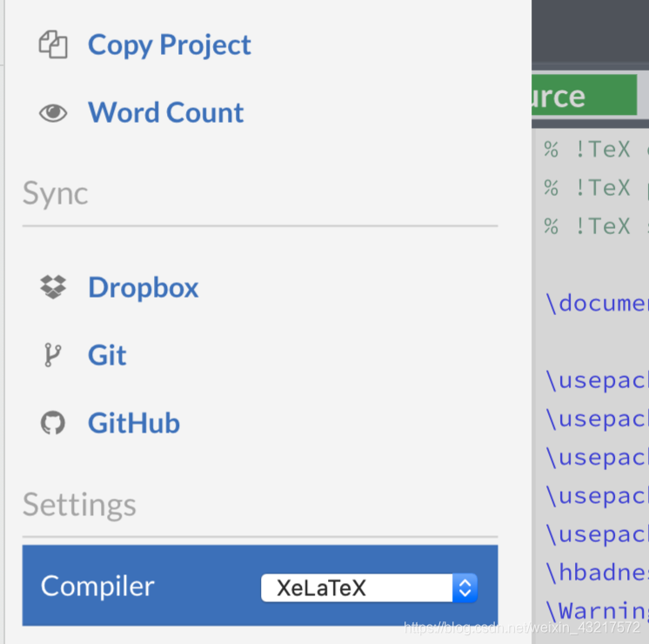Click the Git branch icon

coord(52,355)
